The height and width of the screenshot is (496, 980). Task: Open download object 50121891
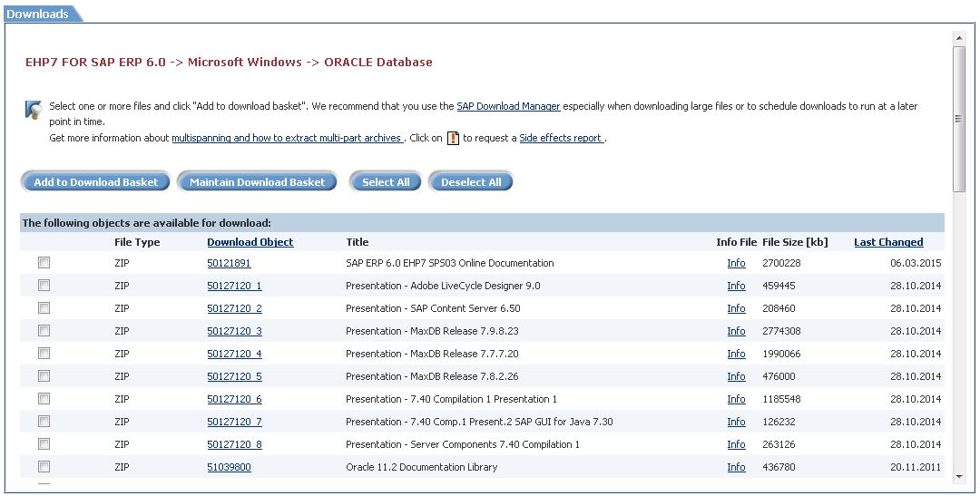pyautogui.click(x=229, y=263)
